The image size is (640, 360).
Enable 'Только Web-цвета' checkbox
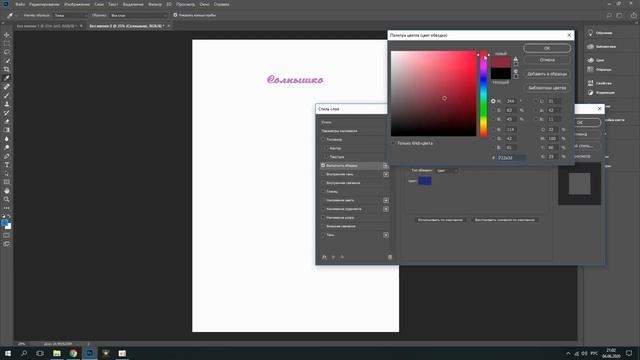(394, 143)
